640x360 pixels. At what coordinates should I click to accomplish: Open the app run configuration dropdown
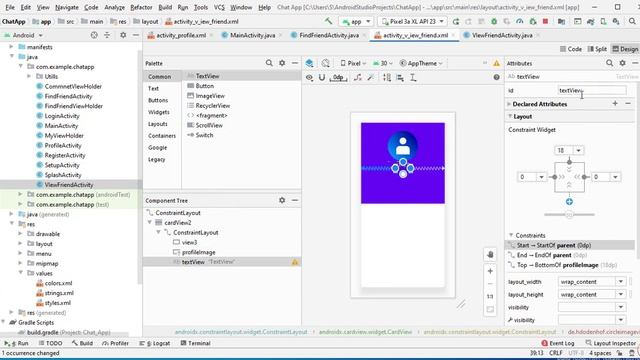pos(356,21)
